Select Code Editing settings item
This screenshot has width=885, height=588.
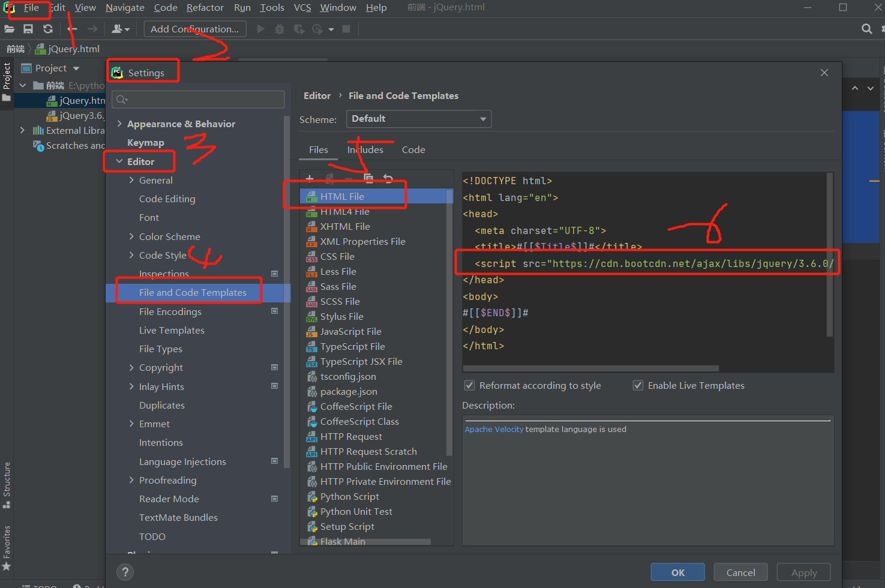pyautogui.click(x=167, y=199)
